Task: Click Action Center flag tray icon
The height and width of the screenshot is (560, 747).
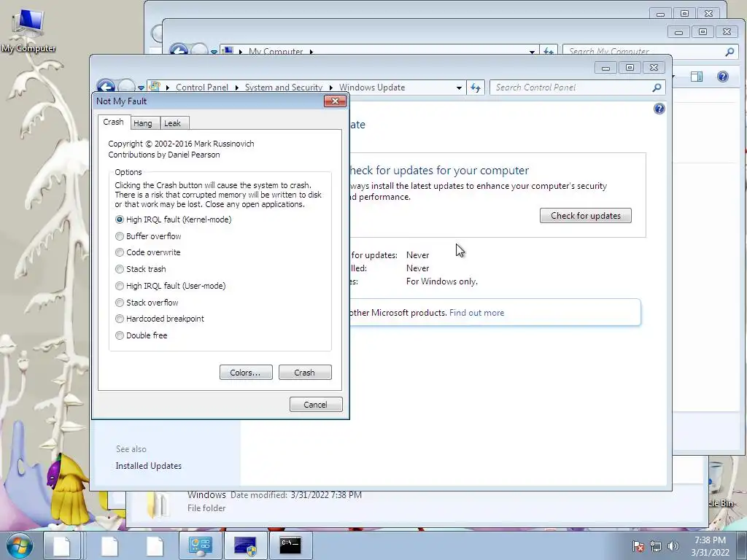Action: coord(638,547)
